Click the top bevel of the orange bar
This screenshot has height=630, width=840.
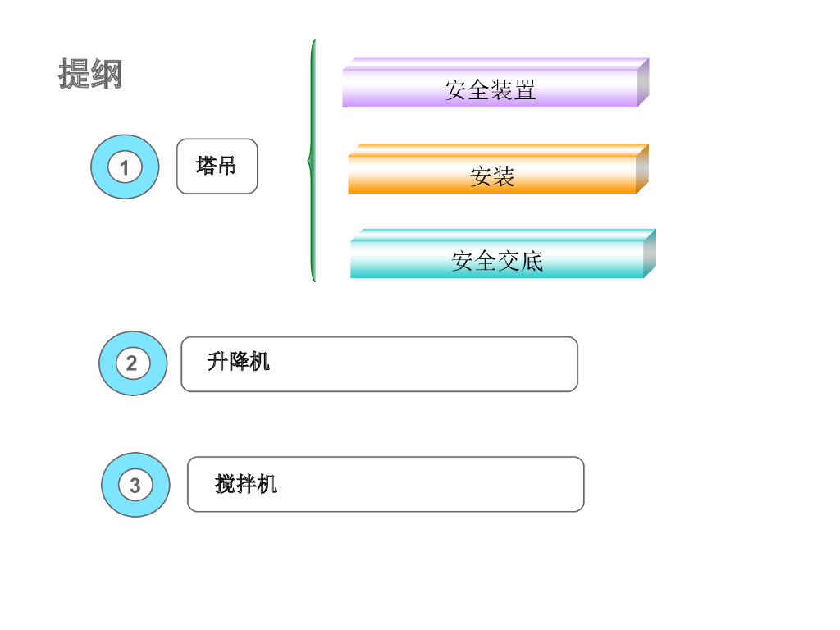(498, 149)
